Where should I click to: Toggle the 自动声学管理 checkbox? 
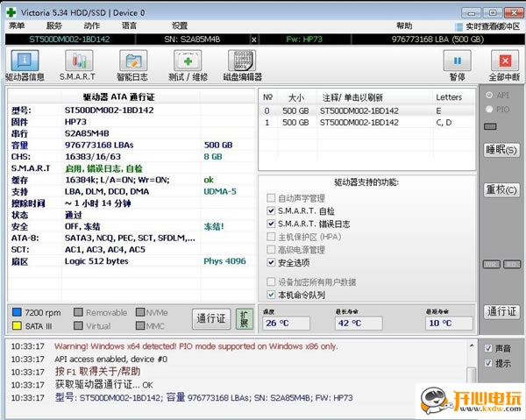click(271, 198)
